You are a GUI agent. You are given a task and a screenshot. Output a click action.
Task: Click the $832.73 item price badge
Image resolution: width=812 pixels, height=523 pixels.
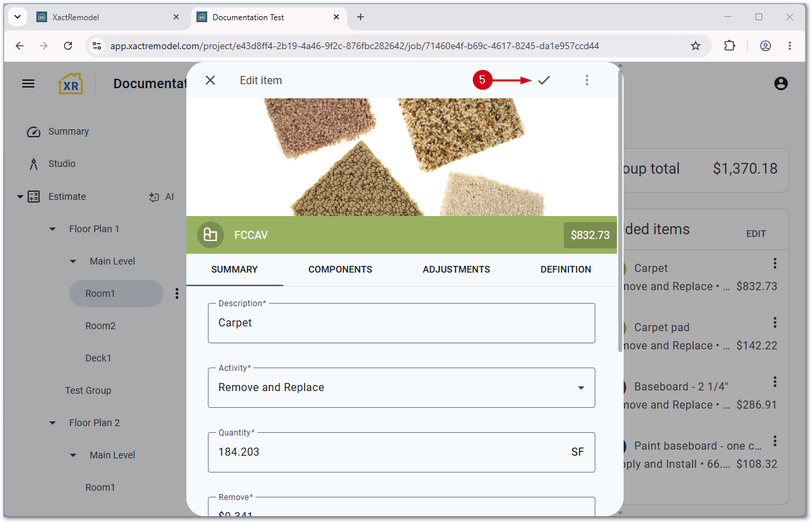coord(590,235)
